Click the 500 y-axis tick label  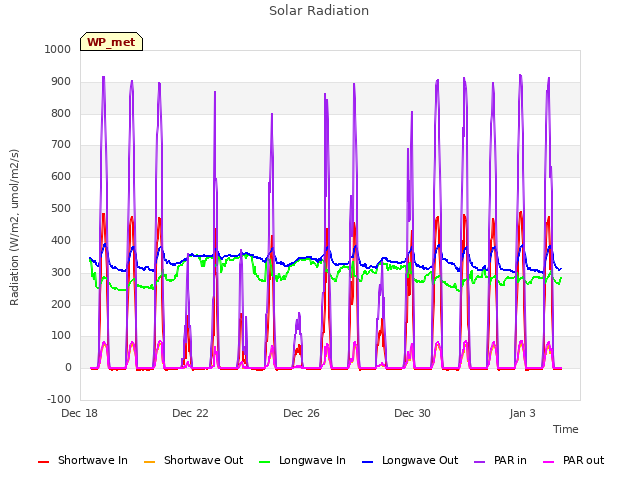(x=61, y=209)
